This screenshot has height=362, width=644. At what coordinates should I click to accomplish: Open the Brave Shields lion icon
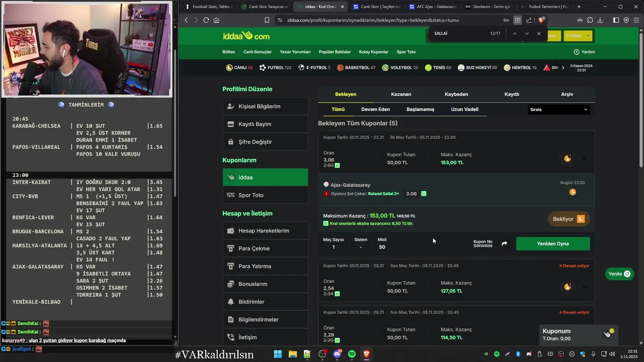coord(541,20)
